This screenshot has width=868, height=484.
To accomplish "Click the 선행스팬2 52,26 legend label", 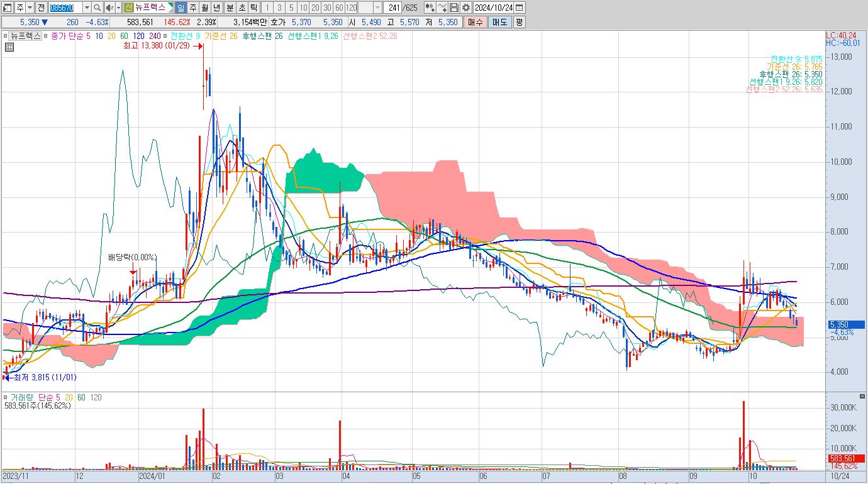I will [x=370, y=36].
